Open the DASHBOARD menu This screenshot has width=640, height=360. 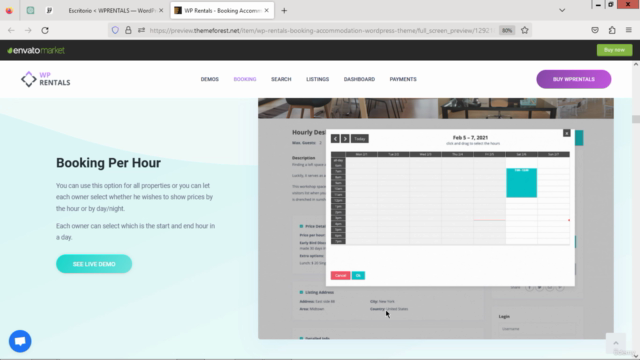pyautogui.click(x=359, y=79)
